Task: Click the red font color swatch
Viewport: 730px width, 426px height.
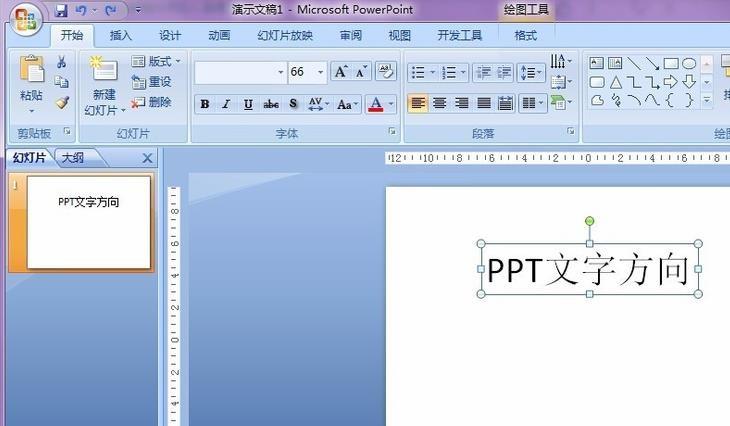Action: [375, 104]
